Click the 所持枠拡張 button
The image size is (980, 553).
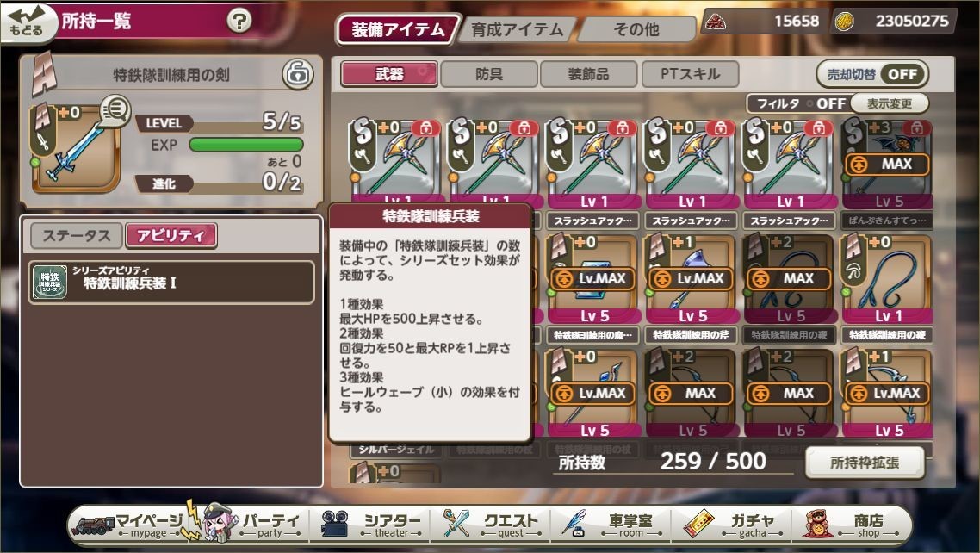(865, 463)
